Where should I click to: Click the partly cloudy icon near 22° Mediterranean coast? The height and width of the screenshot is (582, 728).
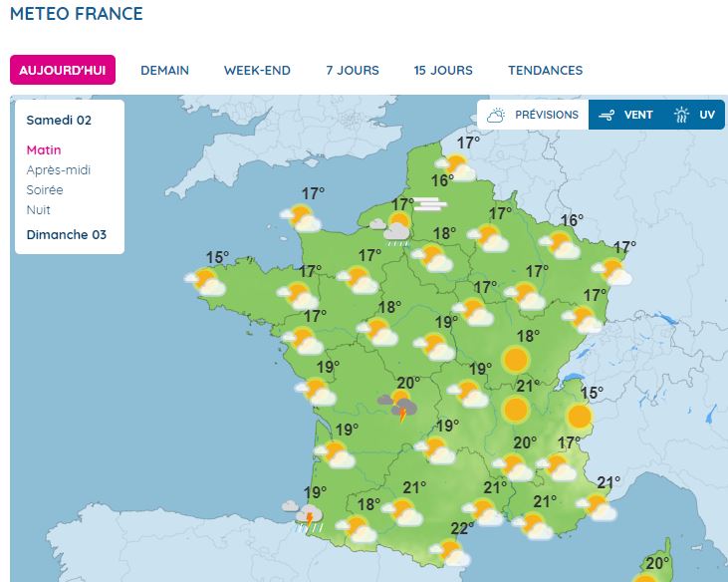[x=450, y=552]
